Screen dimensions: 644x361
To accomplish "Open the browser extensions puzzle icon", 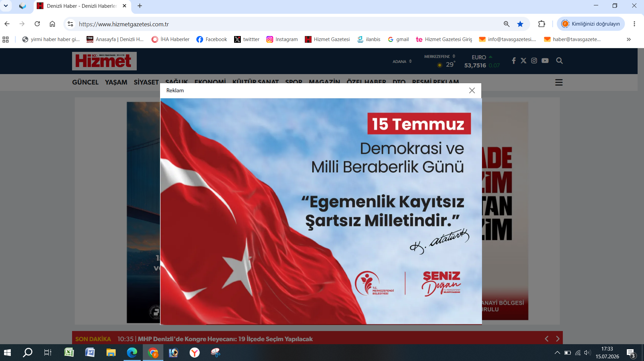I will 541,24.
